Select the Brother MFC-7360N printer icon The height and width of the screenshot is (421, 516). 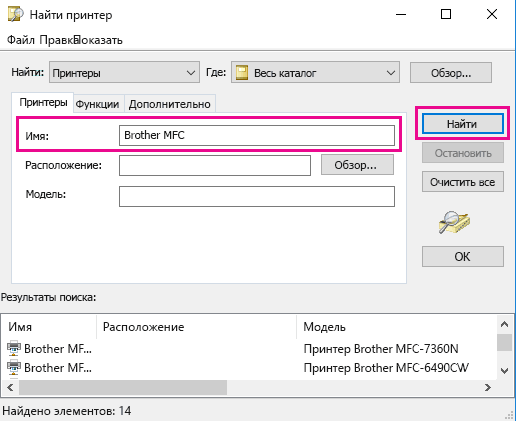point(14,349)
